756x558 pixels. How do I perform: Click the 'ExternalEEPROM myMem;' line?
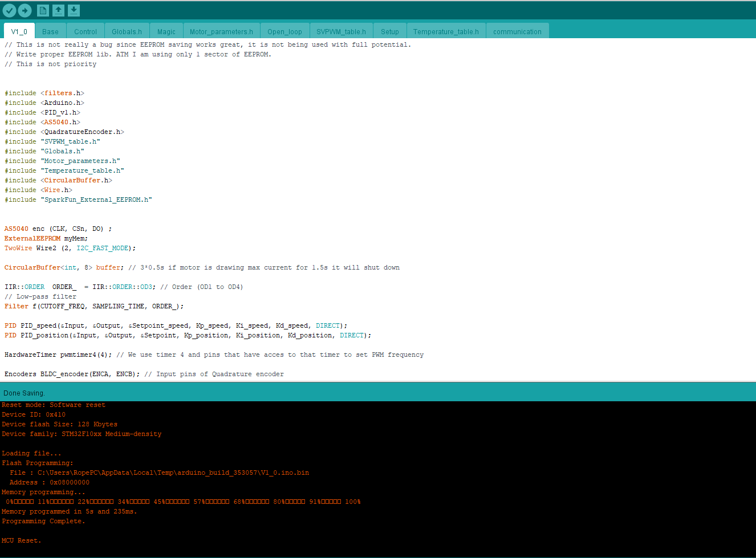tap(46, 238)
